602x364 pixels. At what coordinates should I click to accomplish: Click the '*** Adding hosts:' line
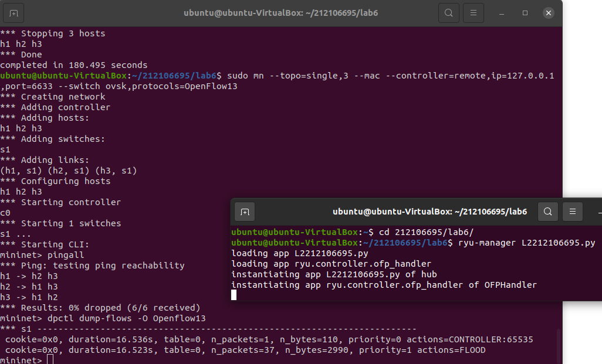pyautogui.click(x=45, y=118)
